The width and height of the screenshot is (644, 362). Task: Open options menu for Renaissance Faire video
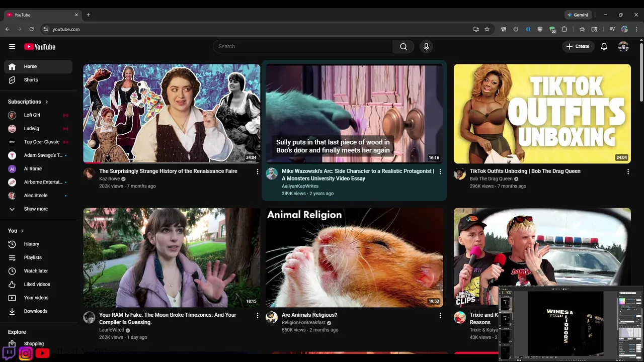(x=258, y=172)
